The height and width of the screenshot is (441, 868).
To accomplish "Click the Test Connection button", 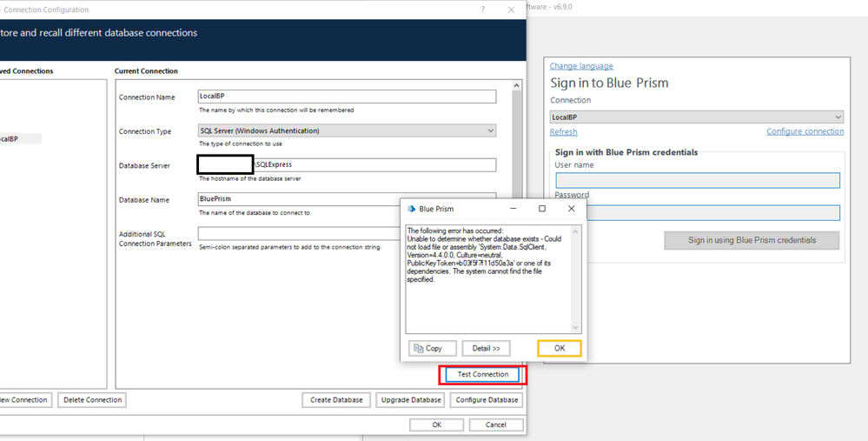I will pos(483,375).
